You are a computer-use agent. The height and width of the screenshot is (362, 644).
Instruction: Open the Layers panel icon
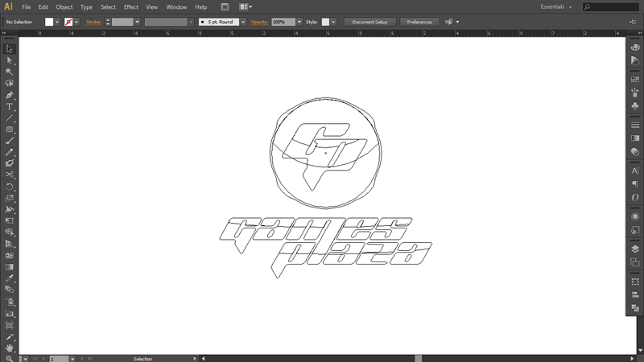(x=635, y=249)
